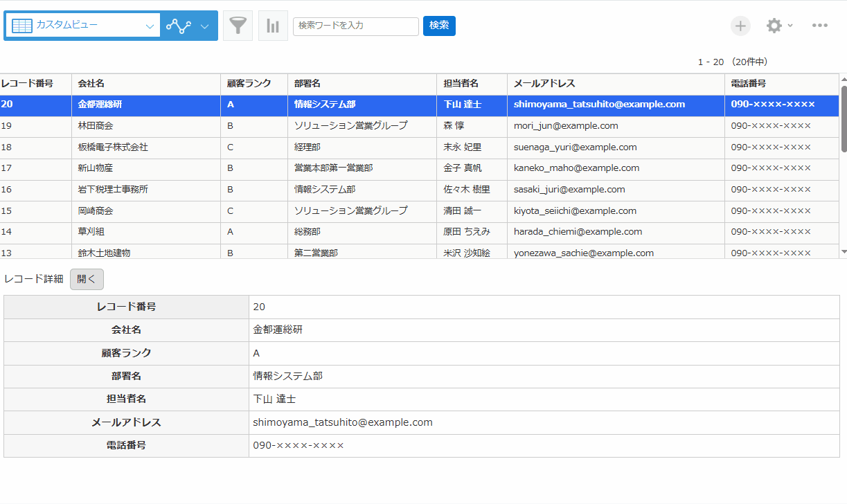Click record number 16 cell
The image size is (847, 504).
coord(35,190)
